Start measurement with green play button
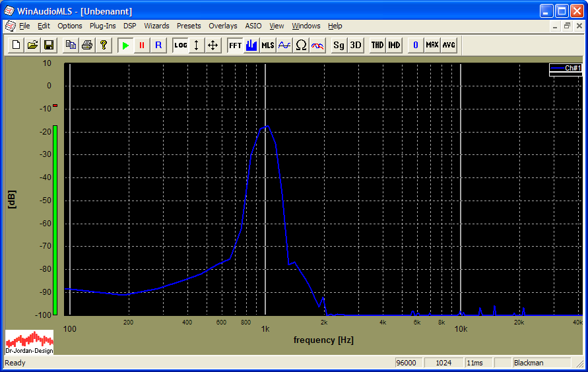Screen dimensions: 588x372 point(125,45)
